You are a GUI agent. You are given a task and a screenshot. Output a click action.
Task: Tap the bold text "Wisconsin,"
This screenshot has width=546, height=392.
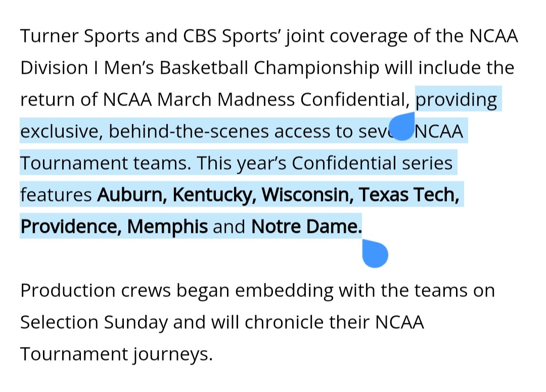click(307, 194)
